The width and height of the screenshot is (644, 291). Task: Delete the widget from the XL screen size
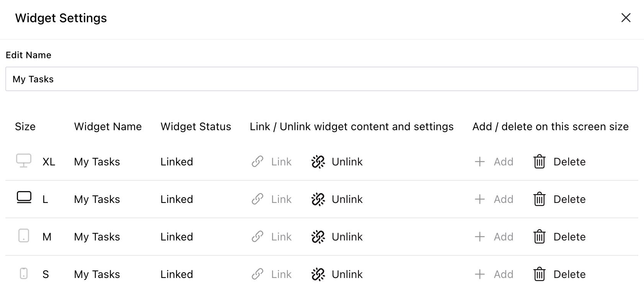[x=559, y=162]
